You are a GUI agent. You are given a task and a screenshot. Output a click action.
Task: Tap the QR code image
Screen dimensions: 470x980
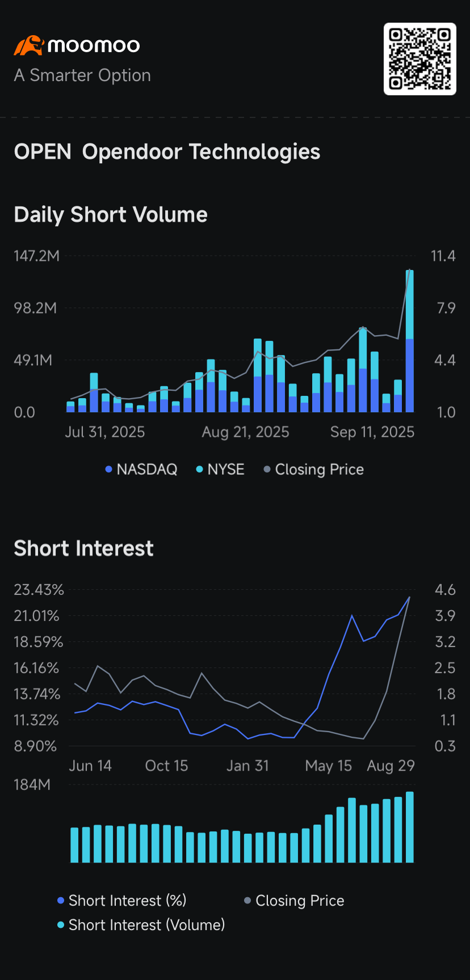point(419,59)
